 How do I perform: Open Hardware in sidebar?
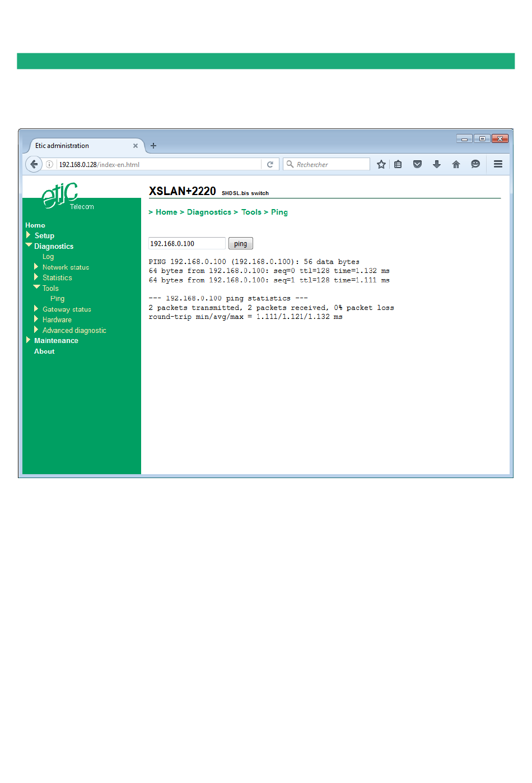pyautogui.click(x=57, y=319)
